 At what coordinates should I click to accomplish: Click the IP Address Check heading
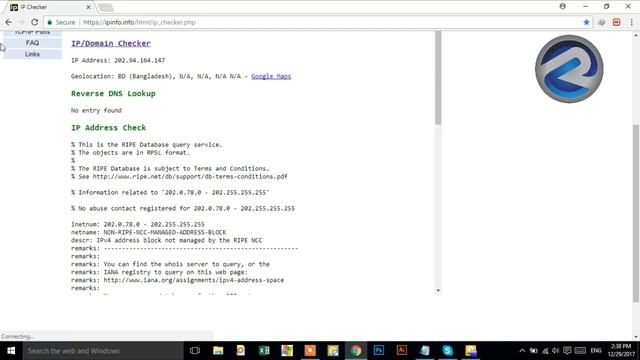click(108, 128)
